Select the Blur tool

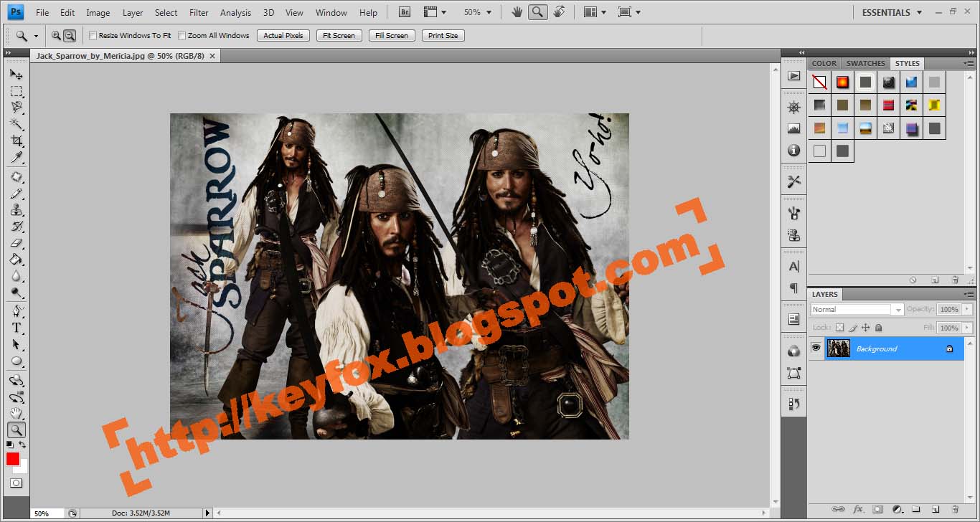click(16, 276)
